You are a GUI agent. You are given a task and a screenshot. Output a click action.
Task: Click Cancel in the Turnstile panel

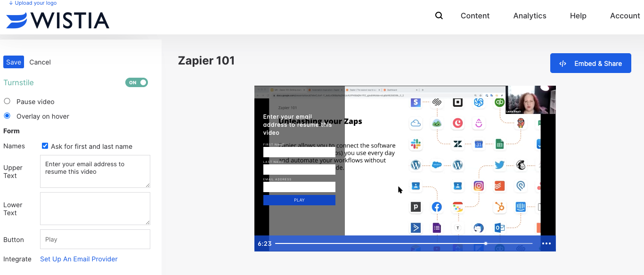tap(40, 62)
